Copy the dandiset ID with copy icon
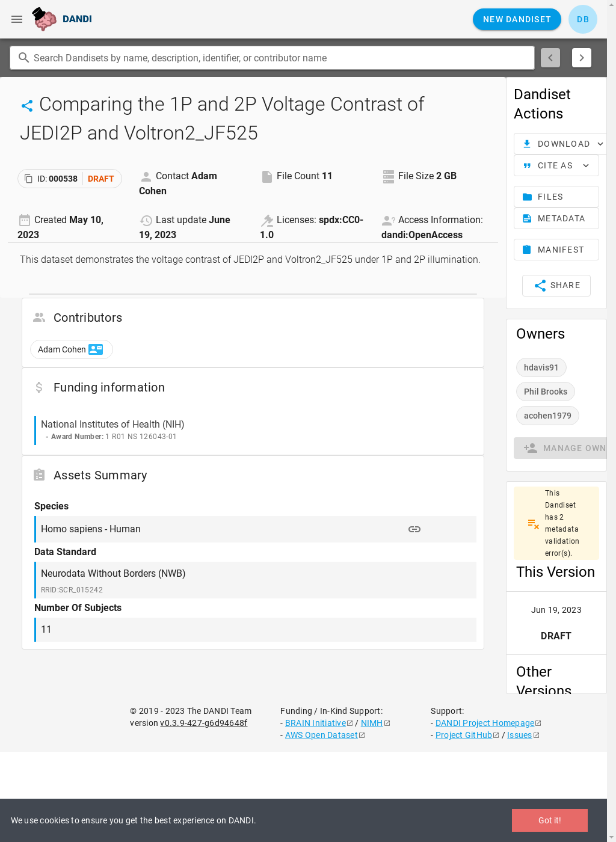616x842 pixels. pyautogui.click(x=28, y=179)
